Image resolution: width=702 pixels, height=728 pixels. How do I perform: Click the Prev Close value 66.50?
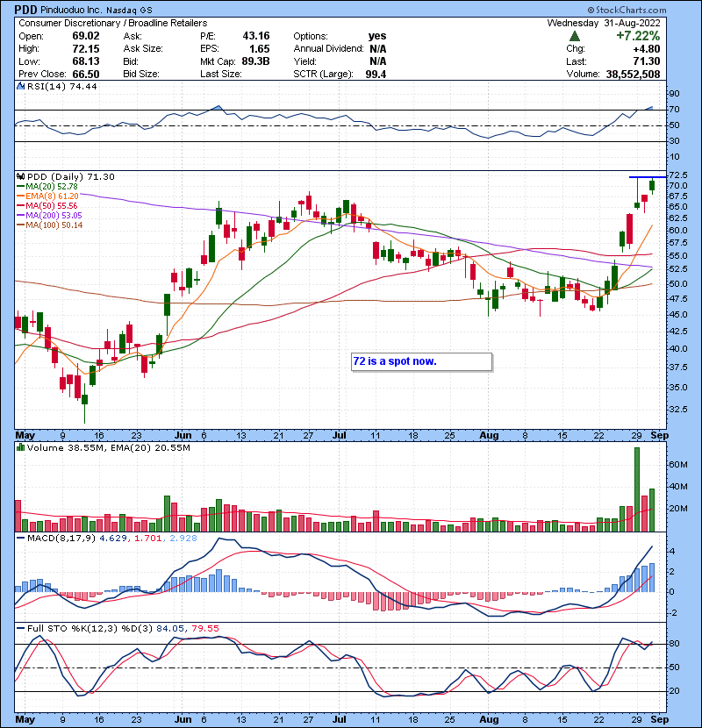[86, 74]
